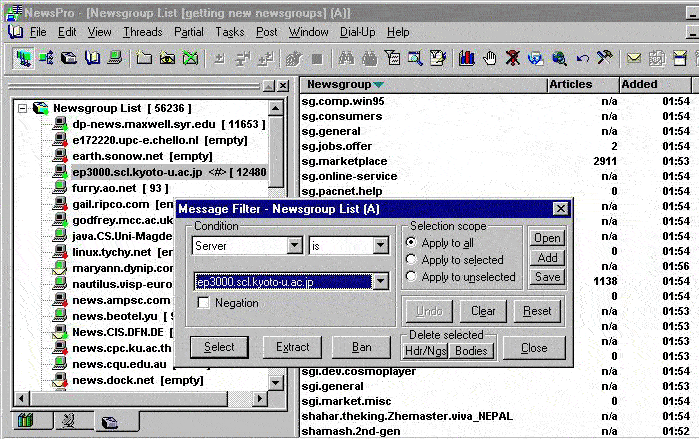Screen dimensions: 699x439
Task: Open the Threads menu
Action: pos(143,32)
